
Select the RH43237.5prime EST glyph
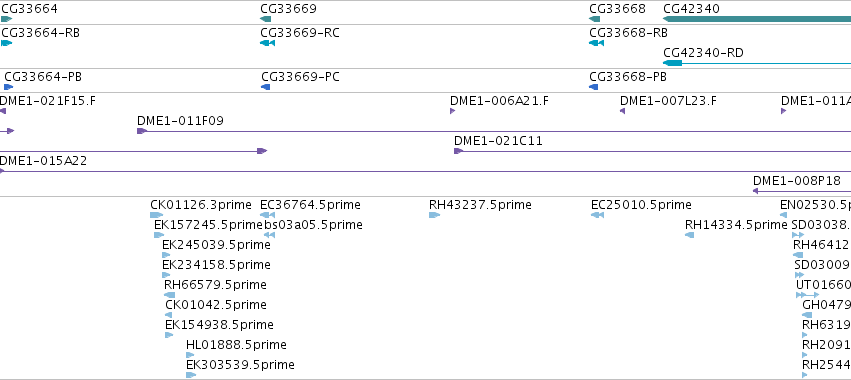pyautogui.click(x=434, y=215)
